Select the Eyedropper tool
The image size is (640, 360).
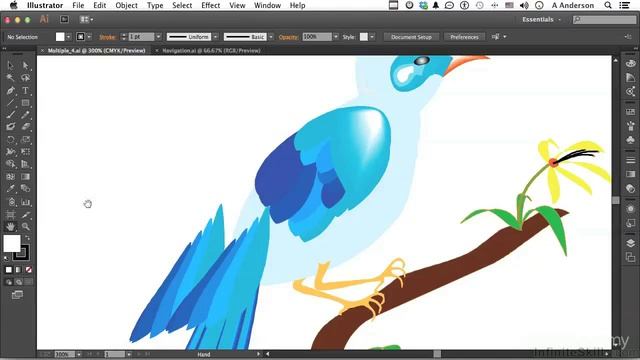point(11,189)
